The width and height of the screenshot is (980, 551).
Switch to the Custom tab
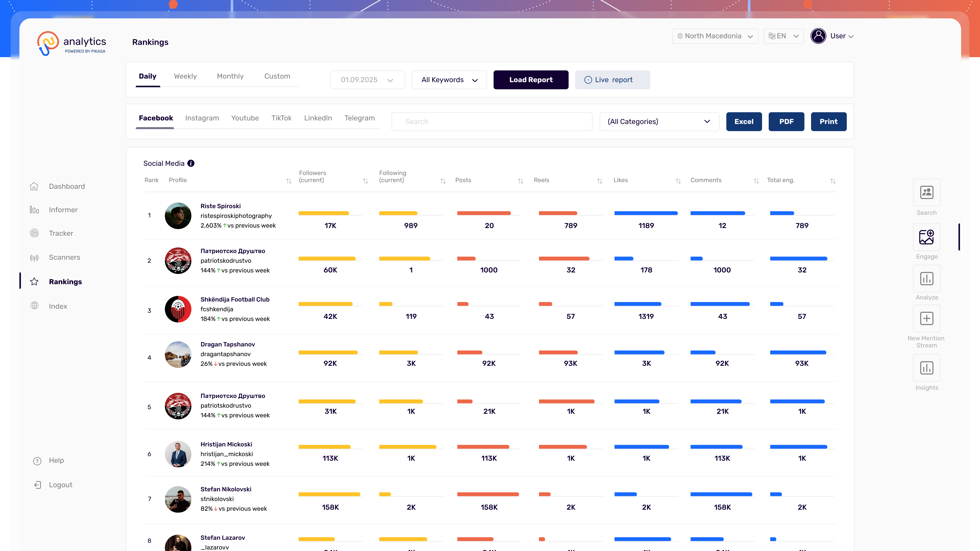pyautogui.click(x=277, y=76)
